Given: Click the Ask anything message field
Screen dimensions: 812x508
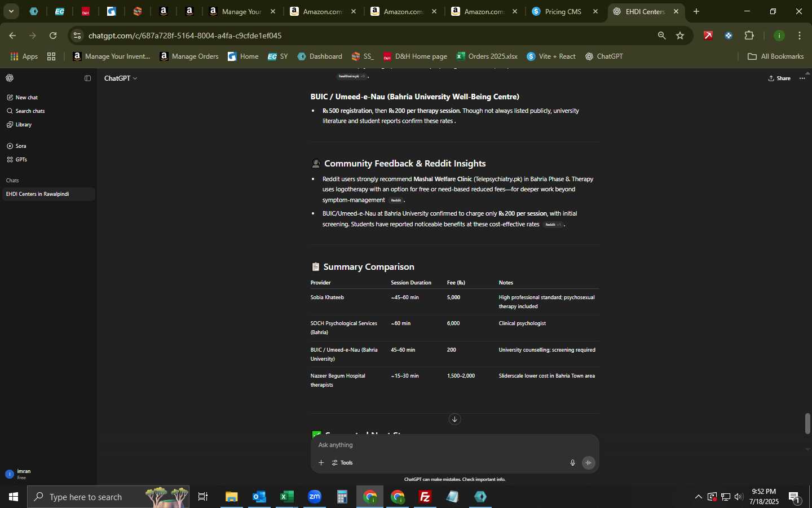Looking at the screenshot, I should [x=454, y=445].
